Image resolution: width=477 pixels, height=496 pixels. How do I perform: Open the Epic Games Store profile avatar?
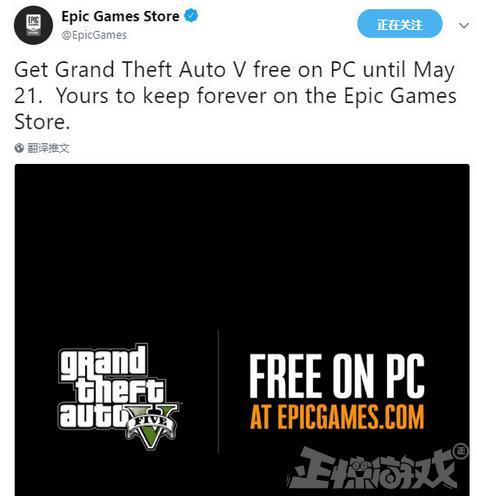coord(33,25)
